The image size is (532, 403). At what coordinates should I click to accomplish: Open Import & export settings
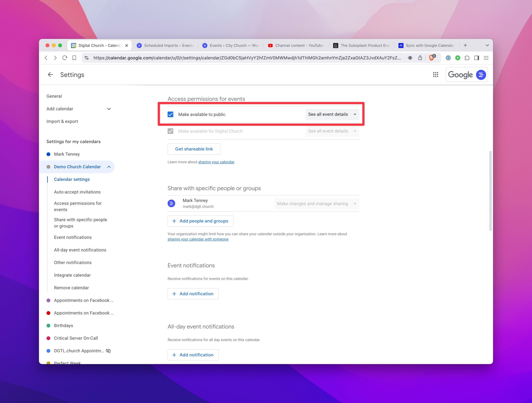coord(62,121)
